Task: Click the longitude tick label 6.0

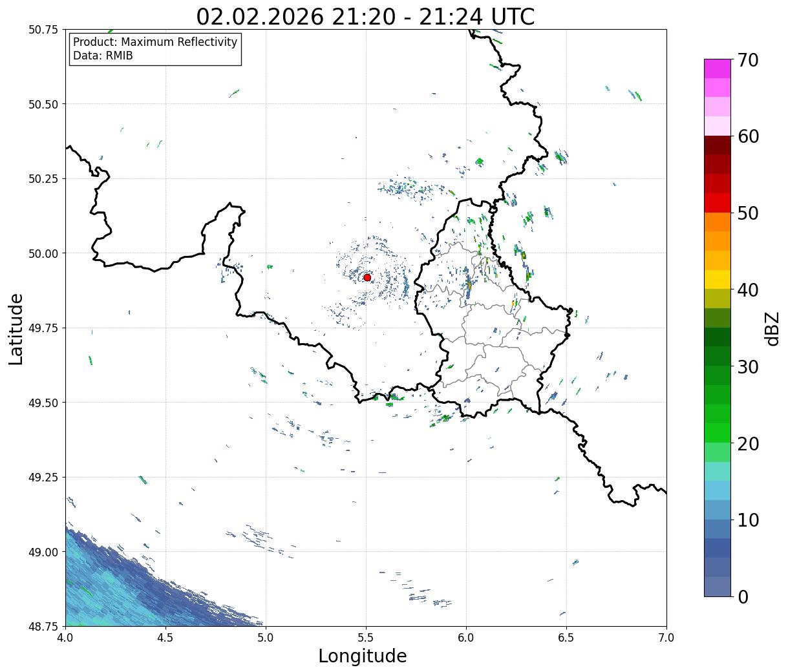Action: pos(466,637)
